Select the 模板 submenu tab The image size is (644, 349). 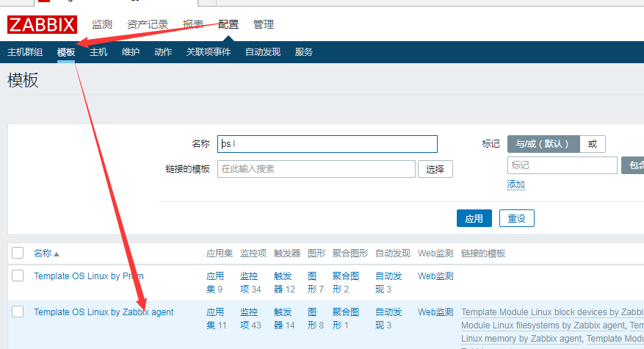click(x=66, y=52)
